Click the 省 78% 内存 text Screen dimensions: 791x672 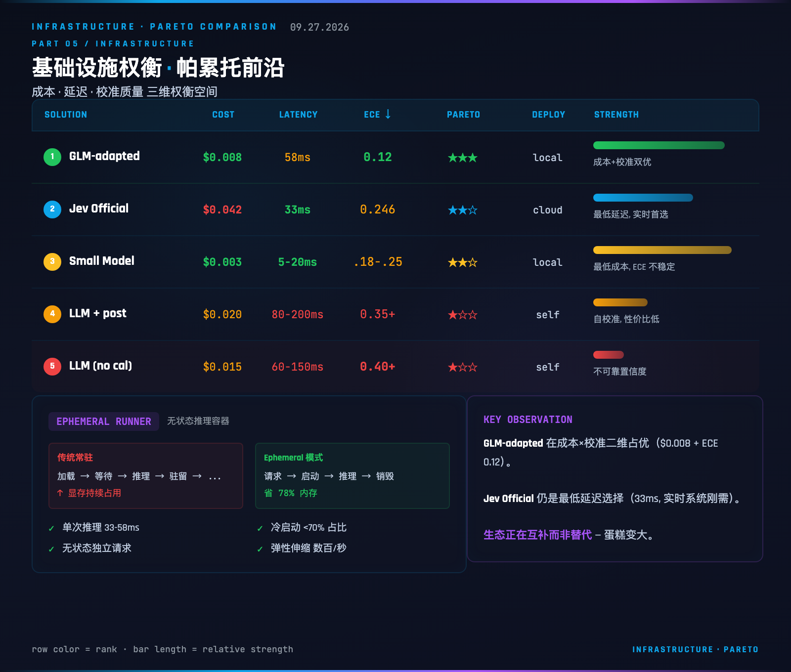(x=291, y=493)
